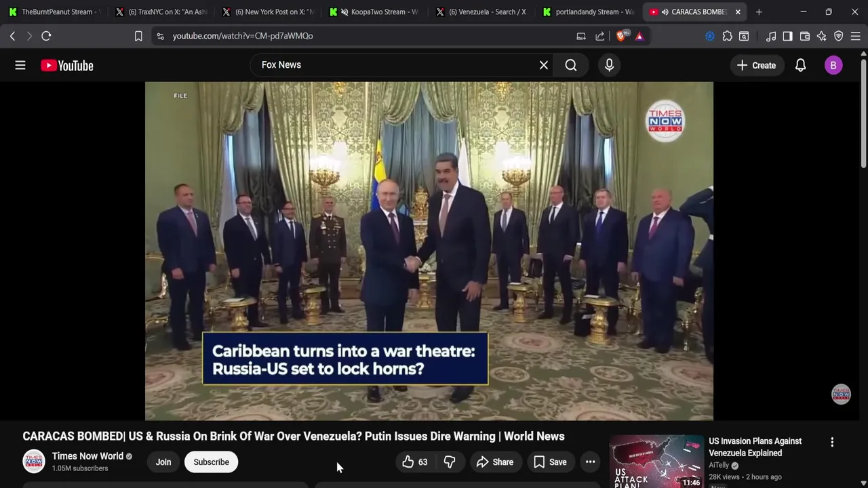Screen dimensions: 868x488
Task: Go to YouTube home via logo
Action: click(66, 65)
